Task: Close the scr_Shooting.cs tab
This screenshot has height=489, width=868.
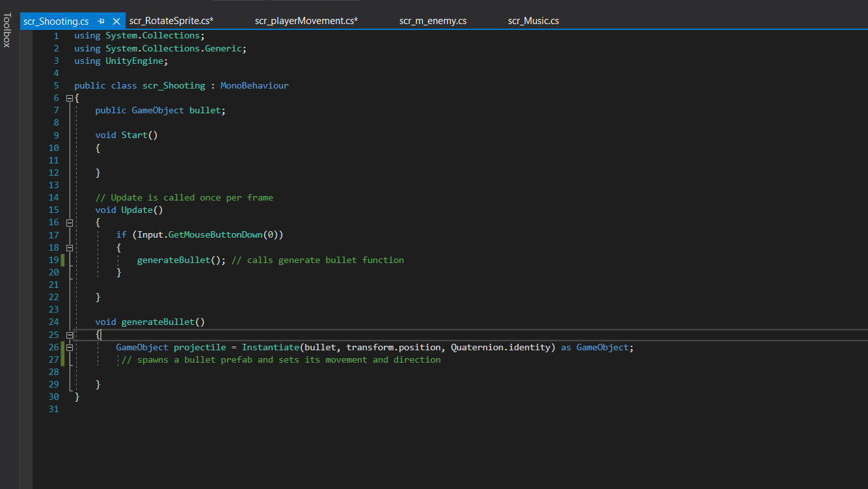Action: click(116, 21)
